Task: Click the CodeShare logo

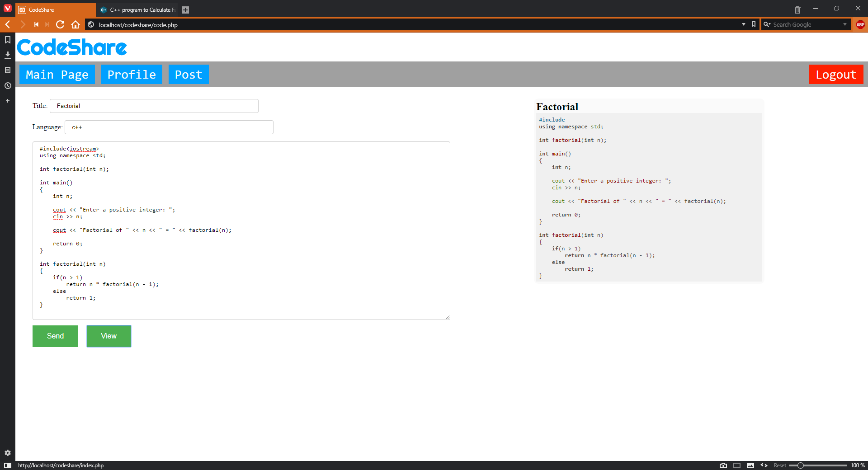Action: [x=72, y=47]
